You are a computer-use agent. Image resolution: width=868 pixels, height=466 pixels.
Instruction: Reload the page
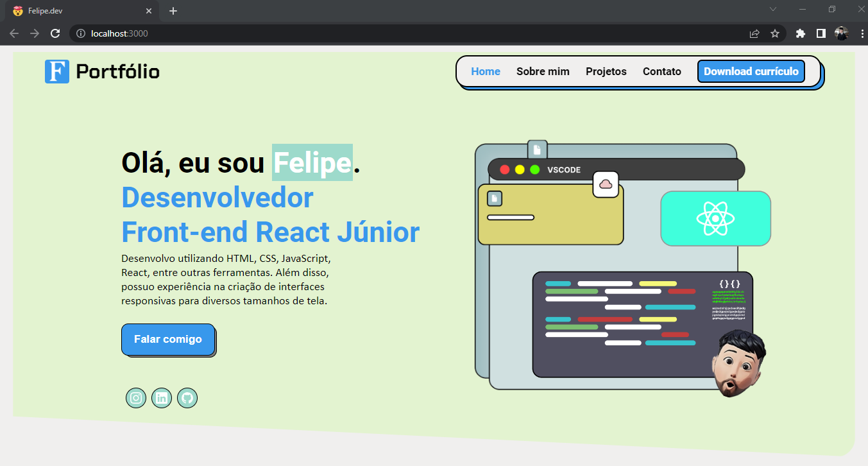click(x=55, y=33)
